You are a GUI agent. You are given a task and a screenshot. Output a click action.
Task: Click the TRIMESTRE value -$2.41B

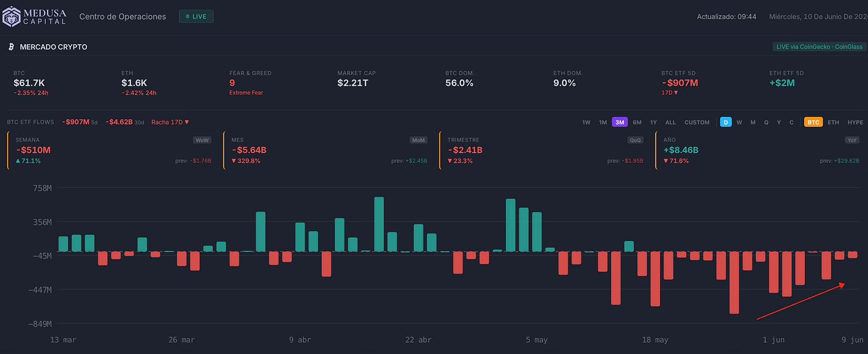(465, 150)
